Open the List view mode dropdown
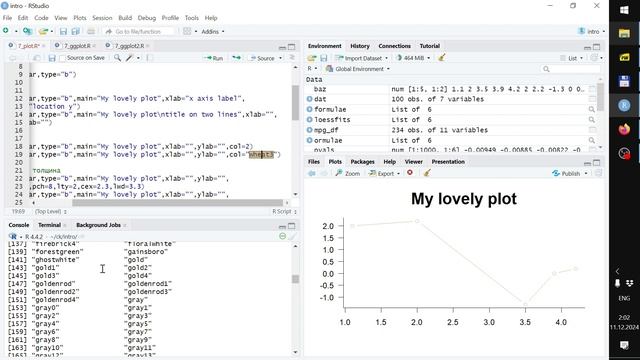The height and width of the screenshot is (360, 640). pos(571,58)
